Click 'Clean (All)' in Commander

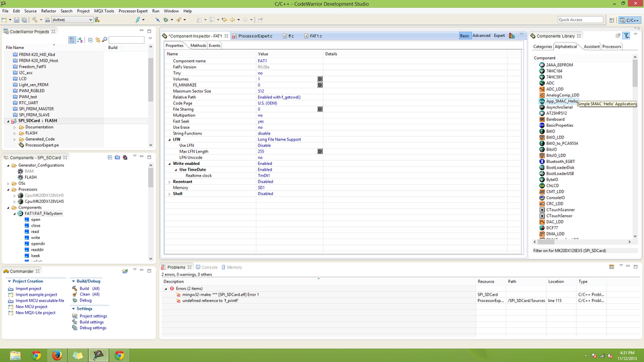(x=89, y=294)
